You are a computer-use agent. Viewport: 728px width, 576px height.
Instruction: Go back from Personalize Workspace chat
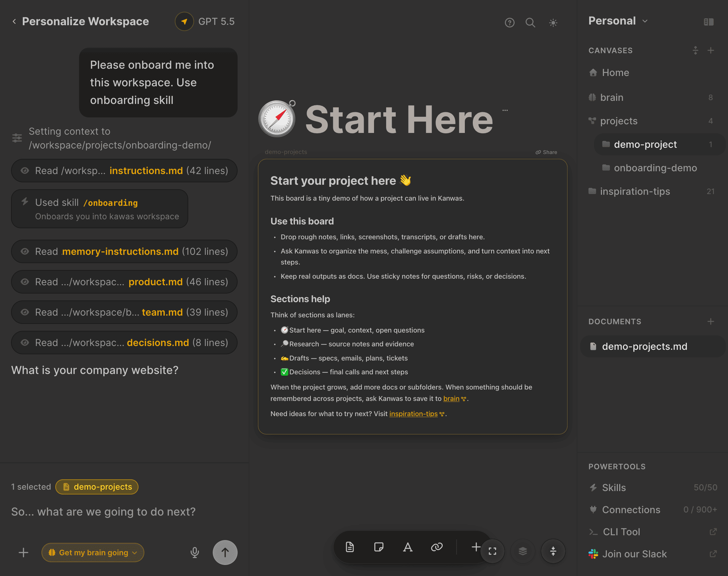14,21
